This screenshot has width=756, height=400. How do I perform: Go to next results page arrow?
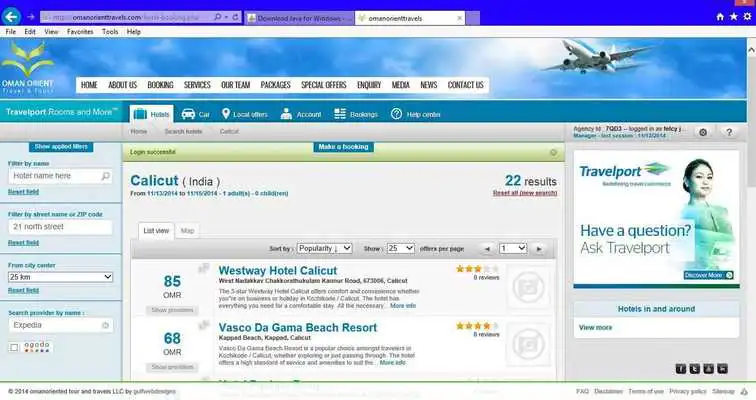coord(539,249)
